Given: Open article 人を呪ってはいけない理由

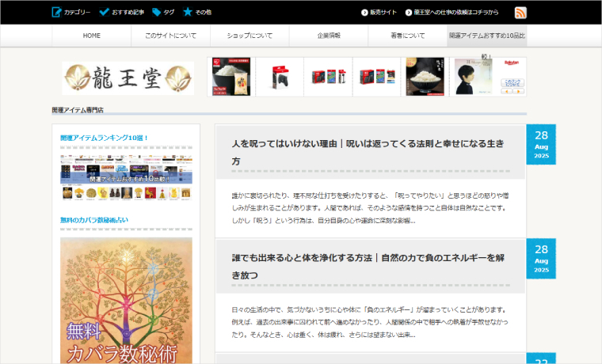Looking at the screenshot, I should (x=368, y=152).
